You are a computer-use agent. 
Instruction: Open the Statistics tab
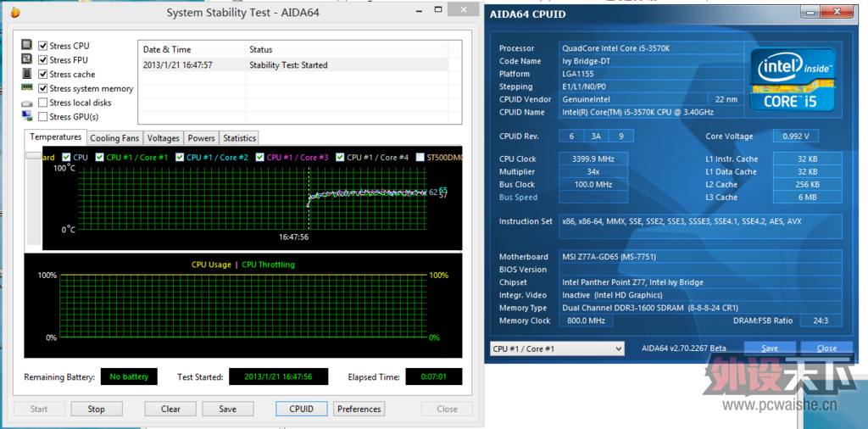[239, 138]
